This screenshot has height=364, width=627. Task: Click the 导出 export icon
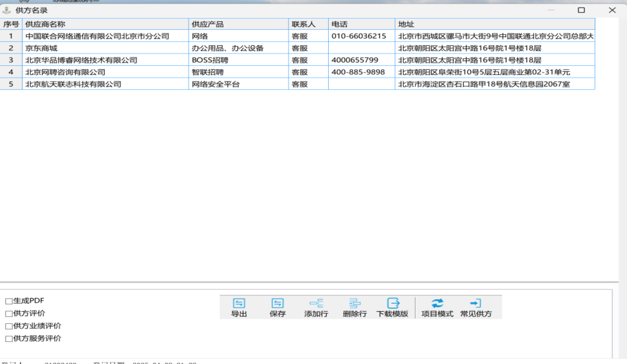click(239, 303)
